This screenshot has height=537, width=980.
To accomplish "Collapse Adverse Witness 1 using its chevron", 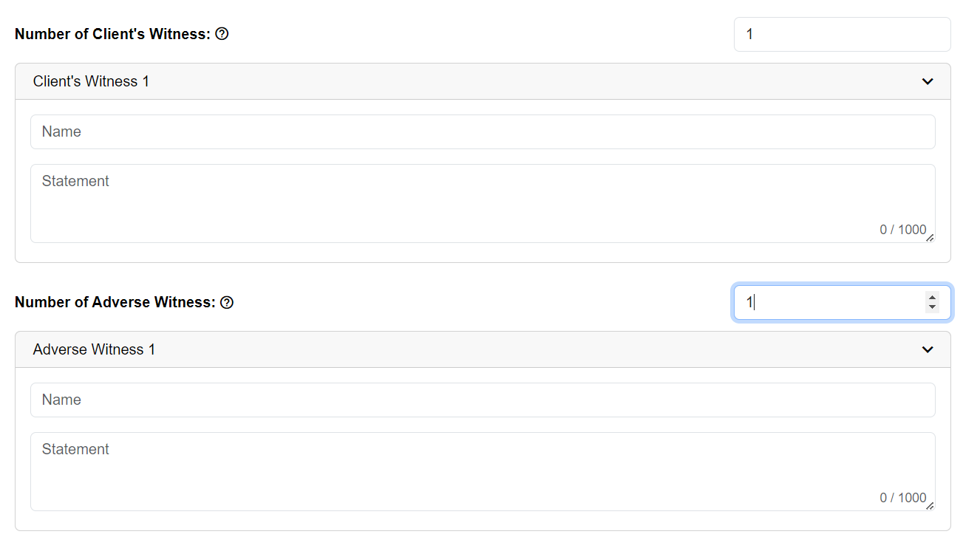I will coord(928,349).
